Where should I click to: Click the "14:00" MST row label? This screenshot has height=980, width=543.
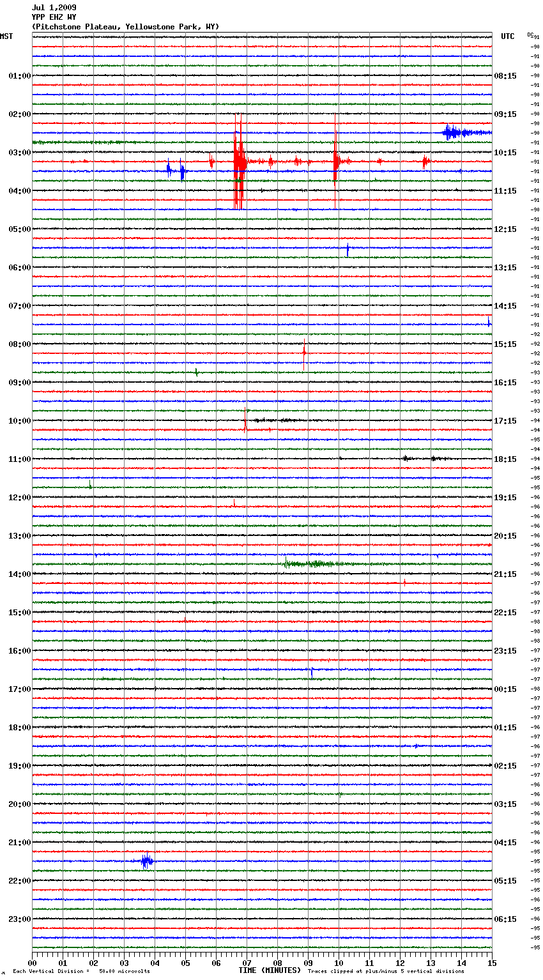coord(20,574)
